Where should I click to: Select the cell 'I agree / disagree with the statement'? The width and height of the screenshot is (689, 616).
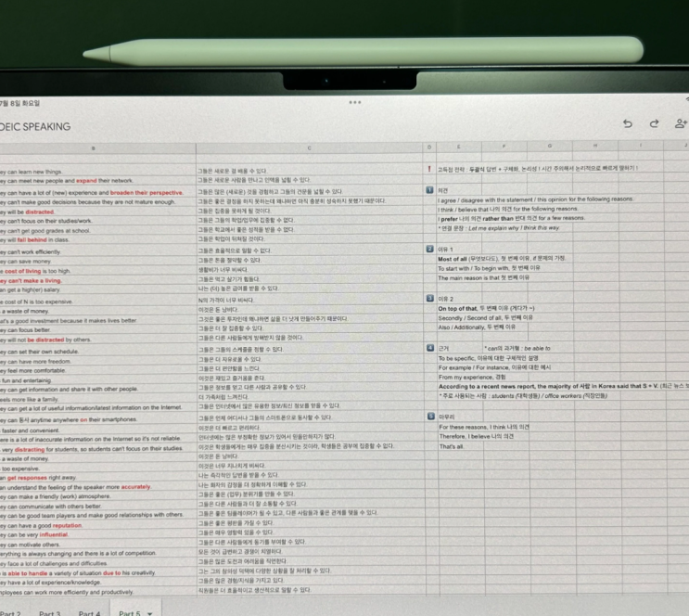point(535,199)
